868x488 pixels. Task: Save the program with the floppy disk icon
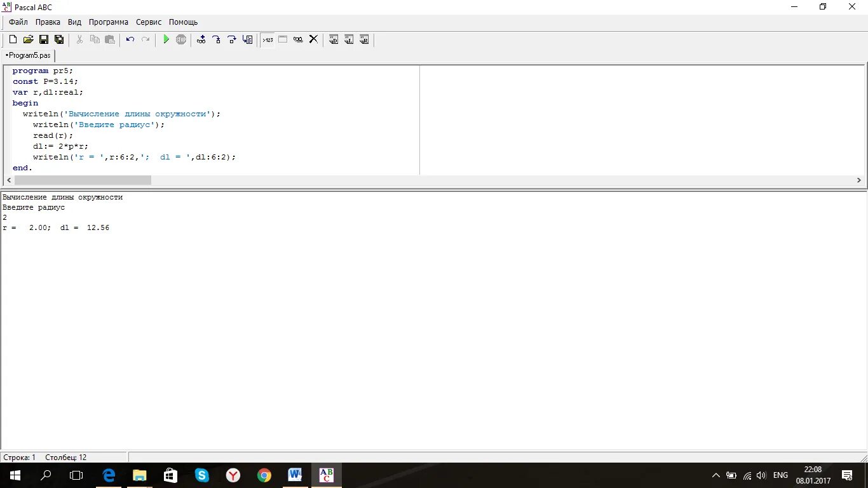pyautogui.click(x=44, y=39)
